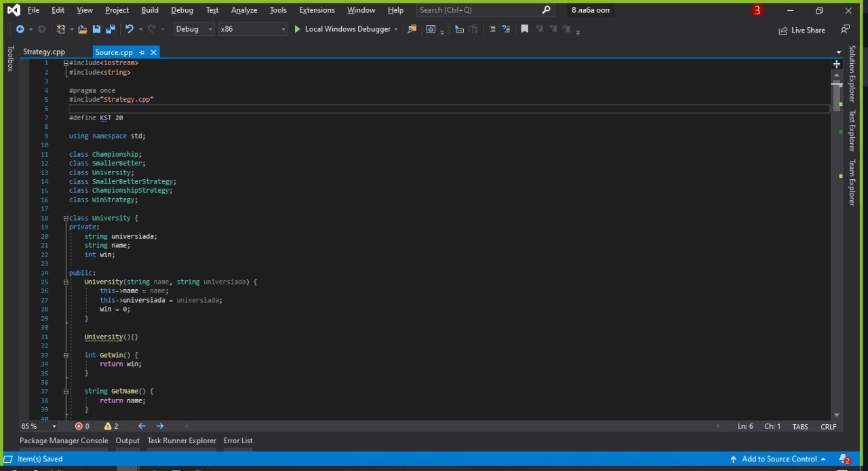Open notifications bell in the status bar
Image resolution: width=868 pixels, height=471 pixels.
coord(843,459)
